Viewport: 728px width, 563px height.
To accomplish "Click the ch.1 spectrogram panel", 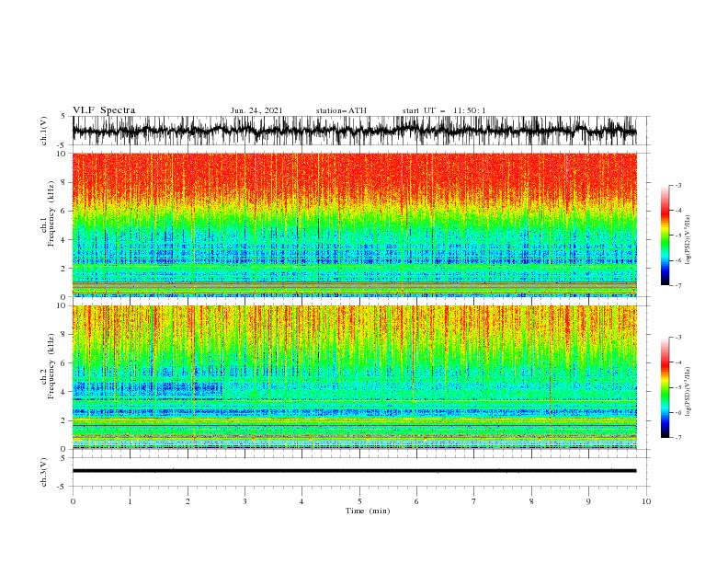I will 354,224.
